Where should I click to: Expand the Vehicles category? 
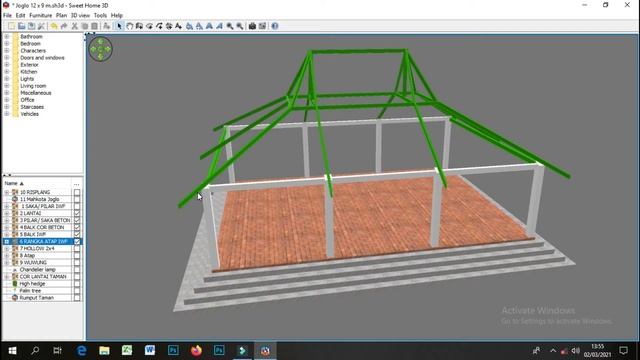(7, 114)
